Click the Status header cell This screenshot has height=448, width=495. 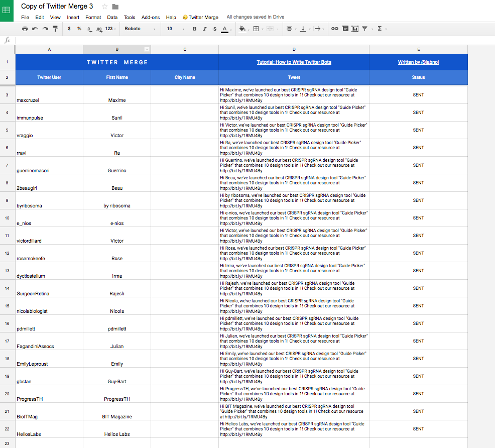[418, 77]
